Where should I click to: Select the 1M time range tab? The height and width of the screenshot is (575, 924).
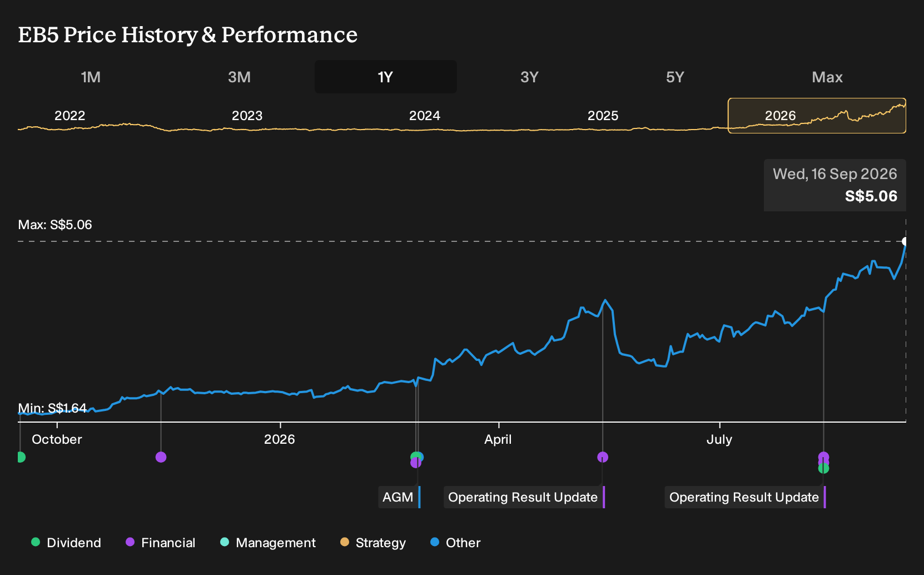click(91, 77)
